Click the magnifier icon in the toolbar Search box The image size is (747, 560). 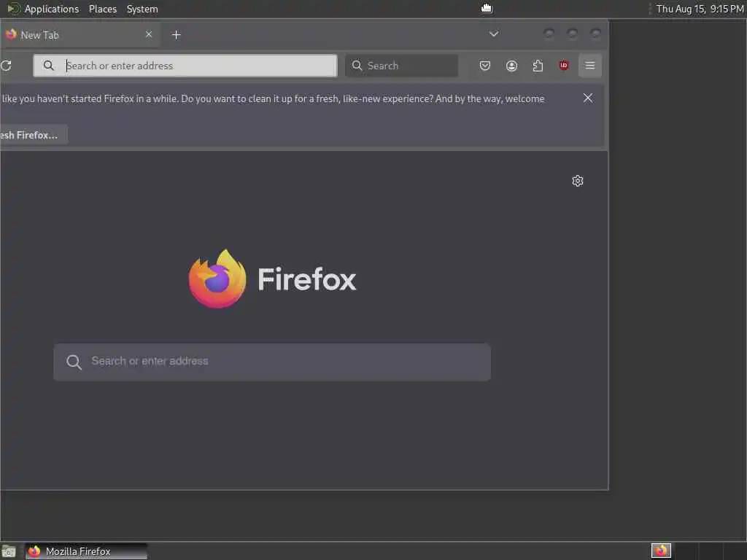357,65
